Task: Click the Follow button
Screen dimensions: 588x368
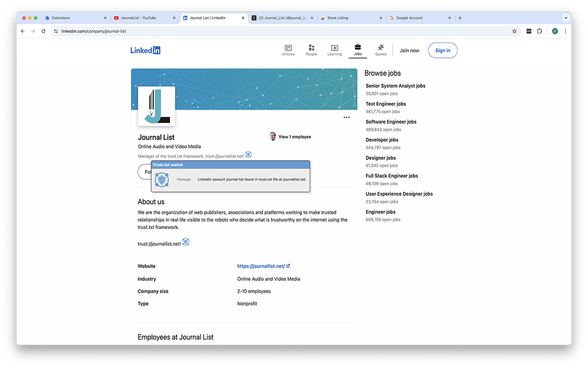Action: tap(145, 172)
